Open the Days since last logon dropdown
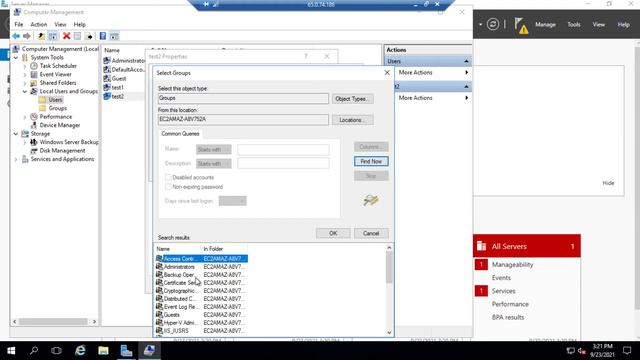The height and width of the screenshot is (360, 640). [x=233, y=201]
